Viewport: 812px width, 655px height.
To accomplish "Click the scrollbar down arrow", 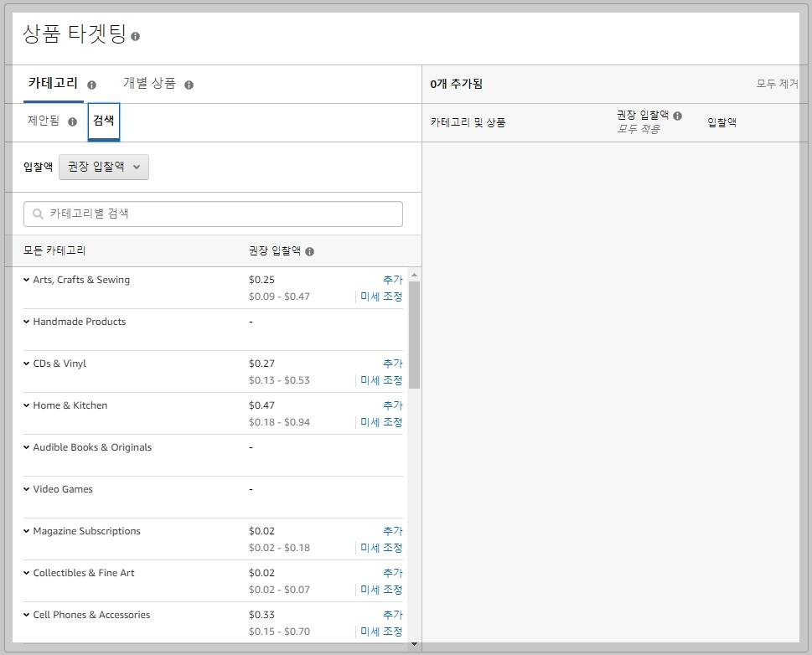I will (414, 644).
